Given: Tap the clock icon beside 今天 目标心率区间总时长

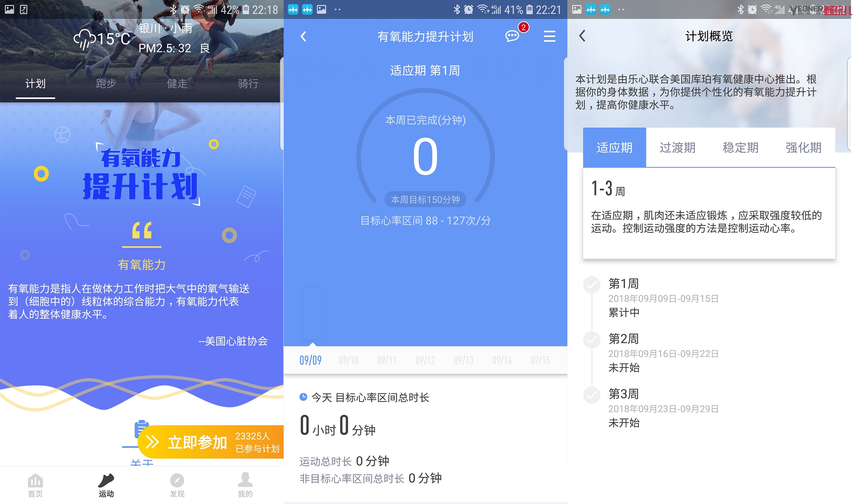Looking at the screenshot, I should point(303,397).
